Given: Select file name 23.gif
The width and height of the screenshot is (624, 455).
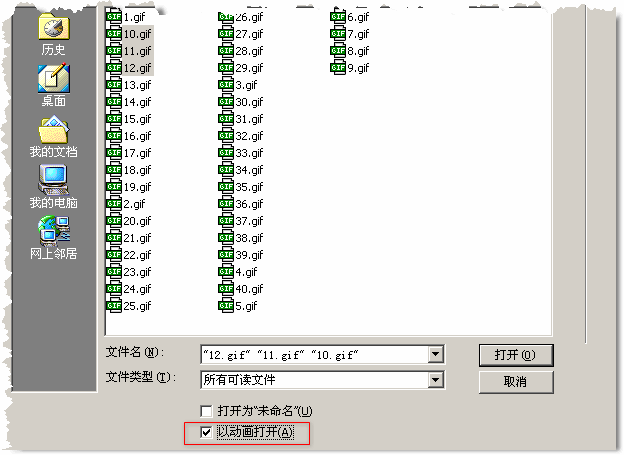Looking at the screenshot, I should point(137,272).
